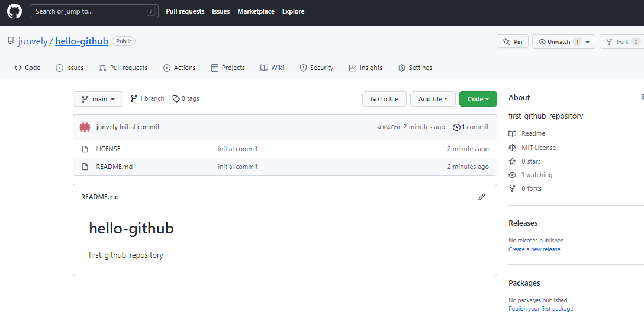View 1 commit history
Image resolution: width=644 pixels, height=320 pixels.
pos(471,127)
